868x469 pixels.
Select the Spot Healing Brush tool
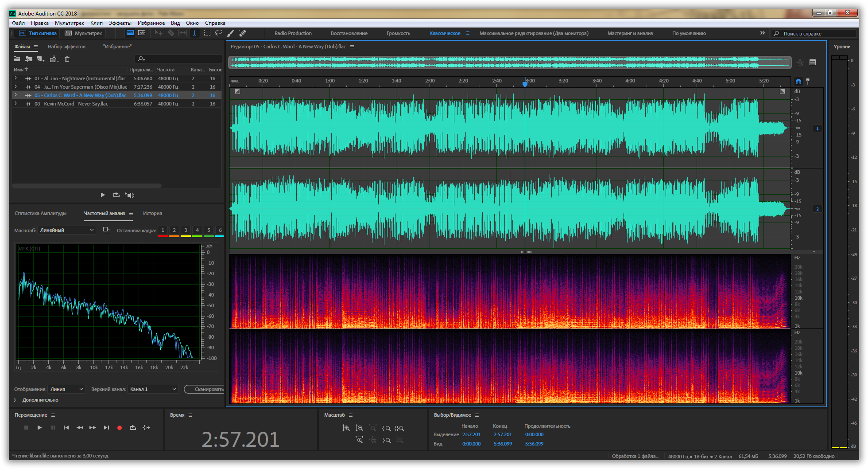pos(242,33)
